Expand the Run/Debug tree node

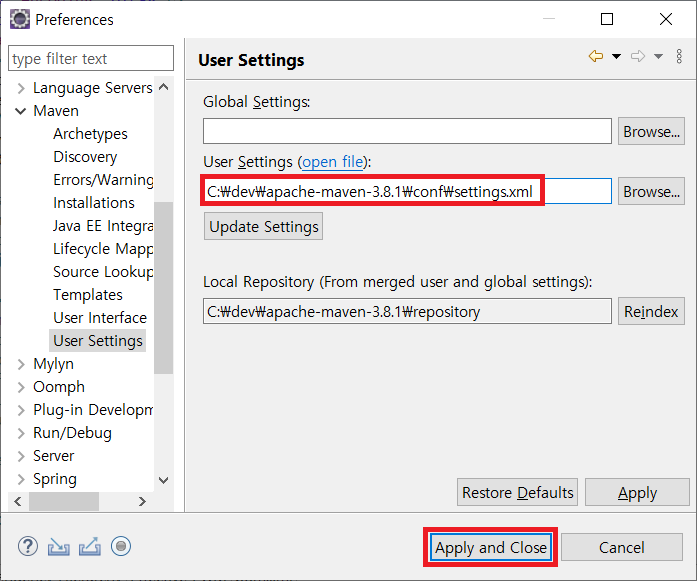[x=21, y=433]
